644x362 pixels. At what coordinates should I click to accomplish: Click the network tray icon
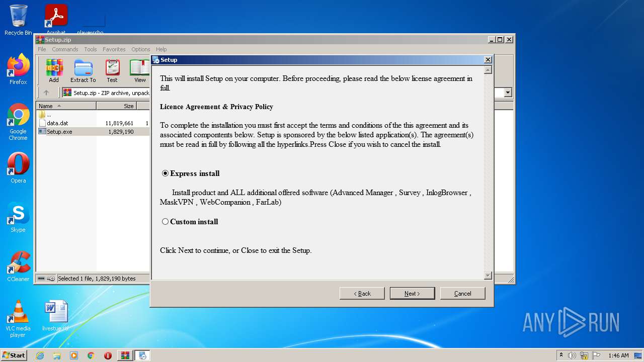[584, 355]
